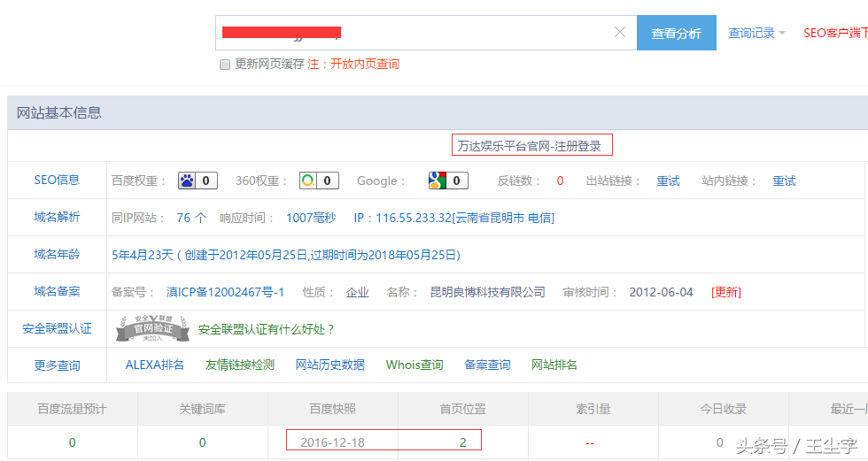Open the ALEXA排名 link
Viewport: 868px width, 461px height.
(x=154, y=365)
